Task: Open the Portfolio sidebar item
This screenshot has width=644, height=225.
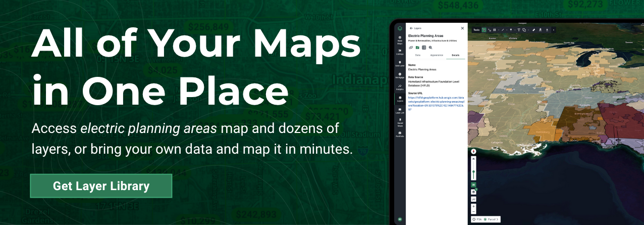Action: [400, 134]
